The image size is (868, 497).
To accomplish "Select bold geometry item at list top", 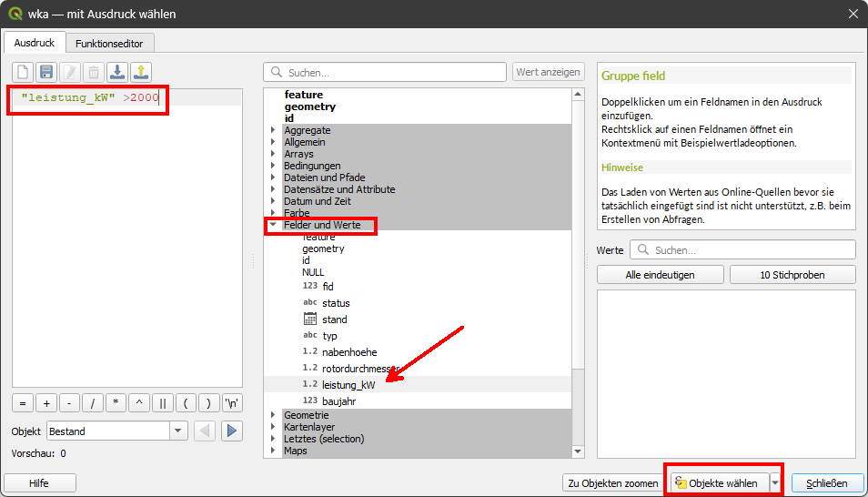I will point(310,106).
